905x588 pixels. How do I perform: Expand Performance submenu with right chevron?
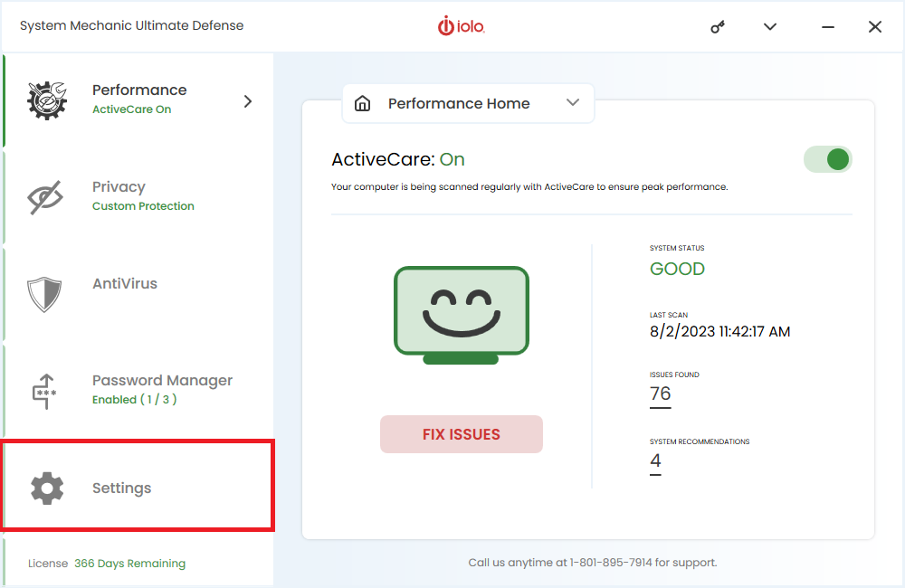pyautogui.click(x=248, y=101)
